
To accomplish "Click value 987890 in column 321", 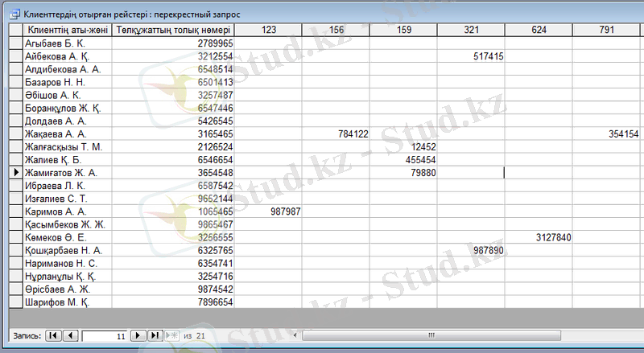I will [471, 250].
